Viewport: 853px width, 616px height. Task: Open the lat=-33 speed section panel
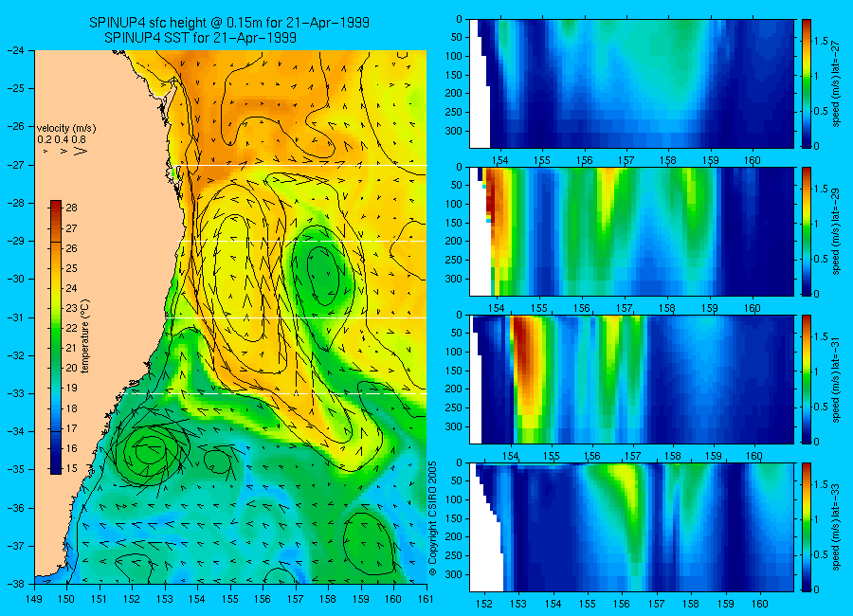click(631, 527)
